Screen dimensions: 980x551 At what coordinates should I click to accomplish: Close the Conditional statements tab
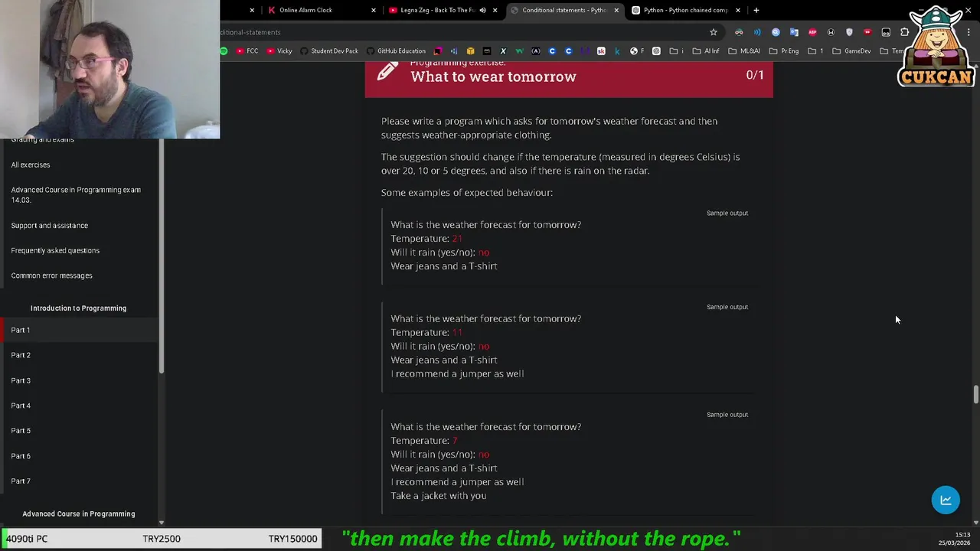(x=616, y=10)
